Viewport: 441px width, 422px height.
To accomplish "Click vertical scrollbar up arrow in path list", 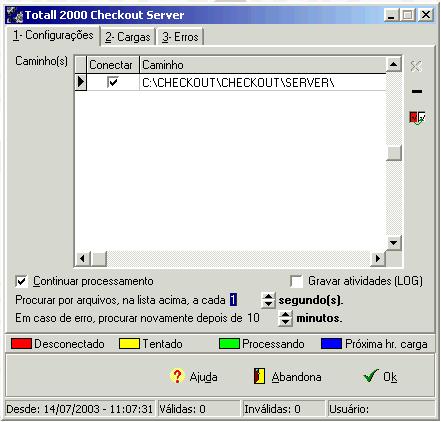I will (x=394, y=64).
